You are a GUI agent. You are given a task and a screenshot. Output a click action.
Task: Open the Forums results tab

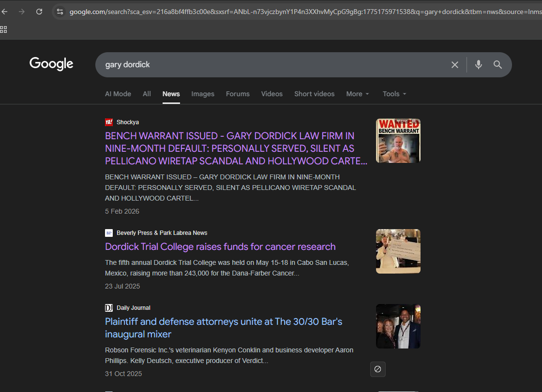[238, 94]
